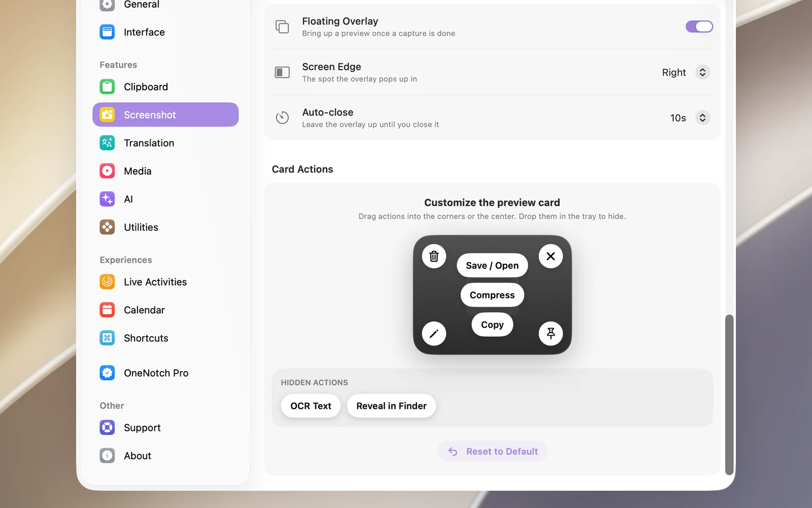Viewport: 812px width, 508px height.
Task: Click the Reveal in Finder hidden action
Action: (391, 406)
